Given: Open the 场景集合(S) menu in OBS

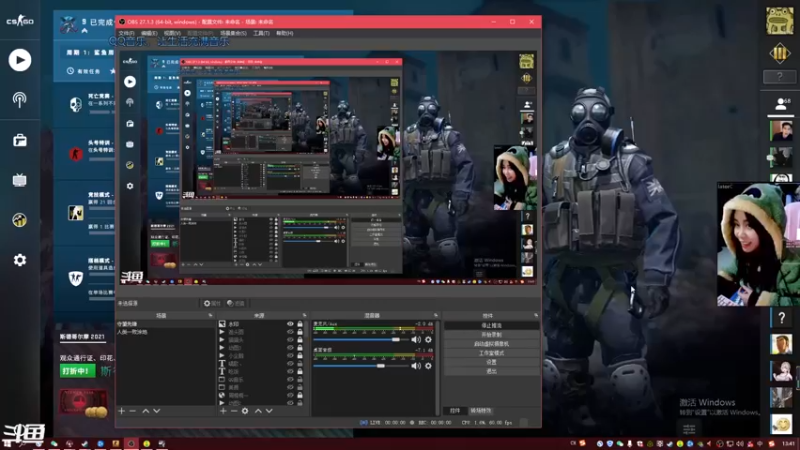Looking at the screenshot, I should [x=233, y=33].
